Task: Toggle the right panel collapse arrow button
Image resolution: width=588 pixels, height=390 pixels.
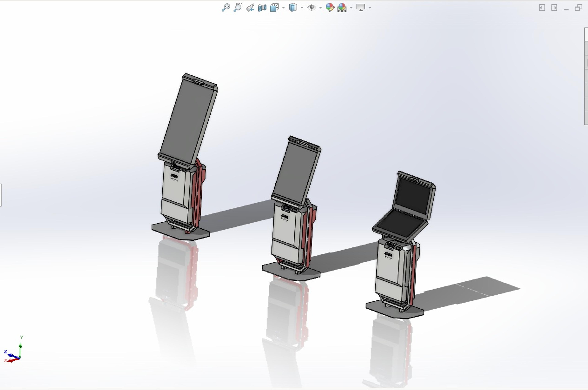Action: 554,8
